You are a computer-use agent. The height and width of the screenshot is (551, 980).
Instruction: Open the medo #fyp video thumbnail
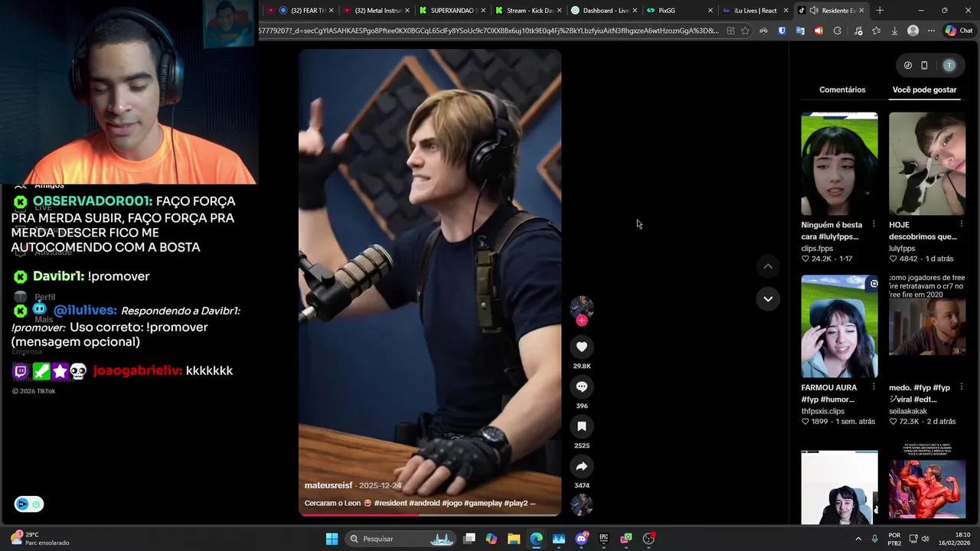927,327
